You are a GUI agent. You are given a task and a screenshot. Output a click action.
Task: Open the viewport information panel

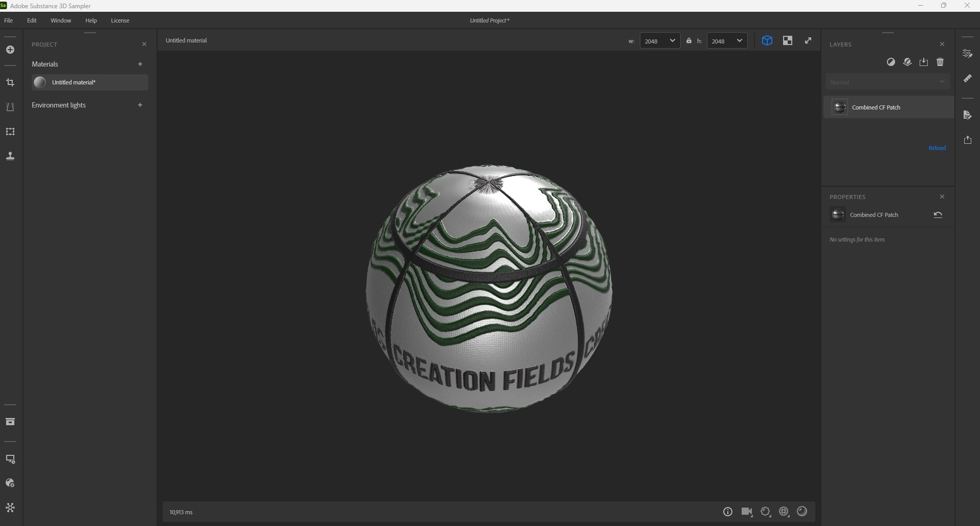coord(728,512)
